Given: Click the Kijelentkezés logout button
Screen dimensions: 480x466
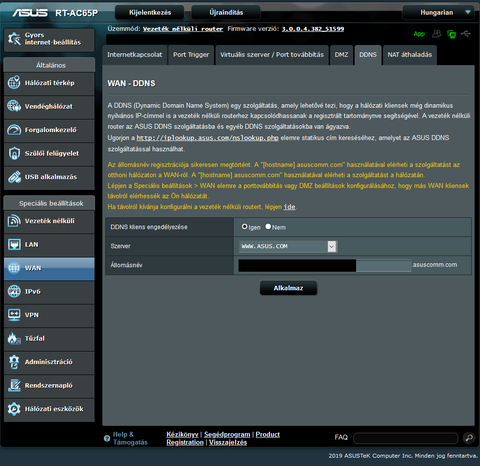Looking at the screenshot, I should click(x=150, y=13).
